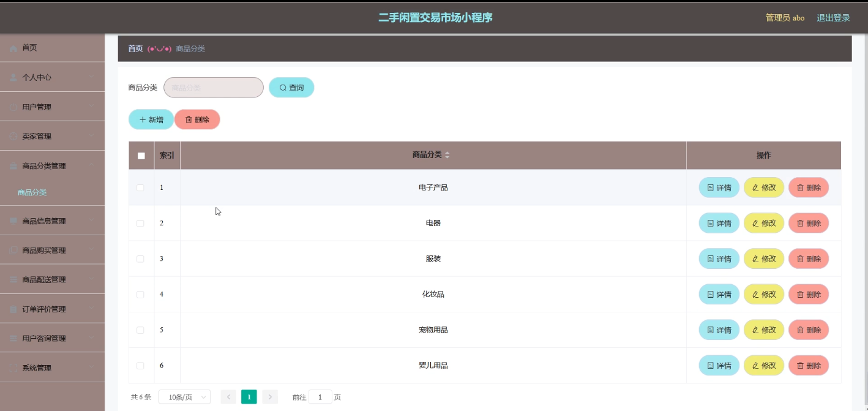
Task: Open 系统管理 sidebar menu label
Action: (37, 368)
